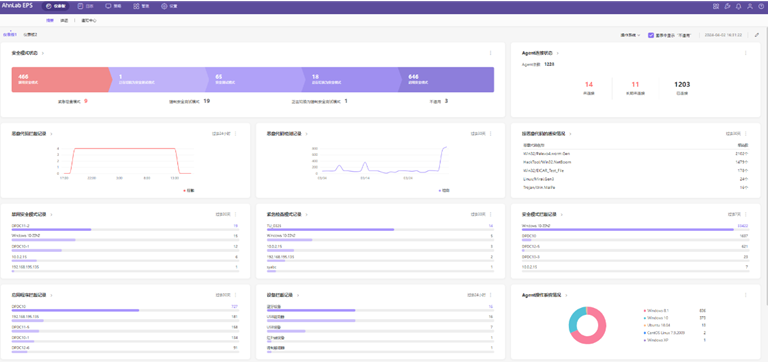Image resolution: width=768 pixels, height=362 pixels.
Task: Open three-dot menu on the purple line chart card
Action: tap(490, 133)
